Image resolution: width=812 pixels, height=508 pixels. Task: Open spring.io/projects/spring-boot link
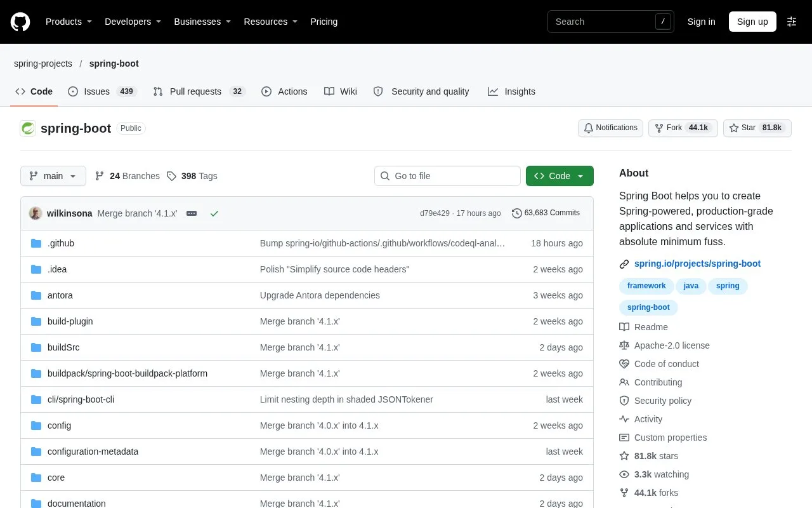697,264
